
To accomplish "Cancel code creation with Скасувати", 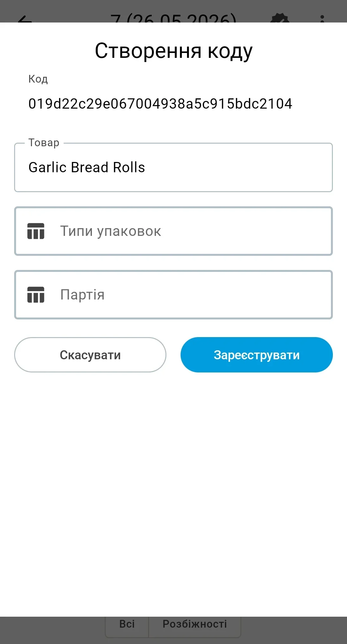I will [x=90, y=355].
